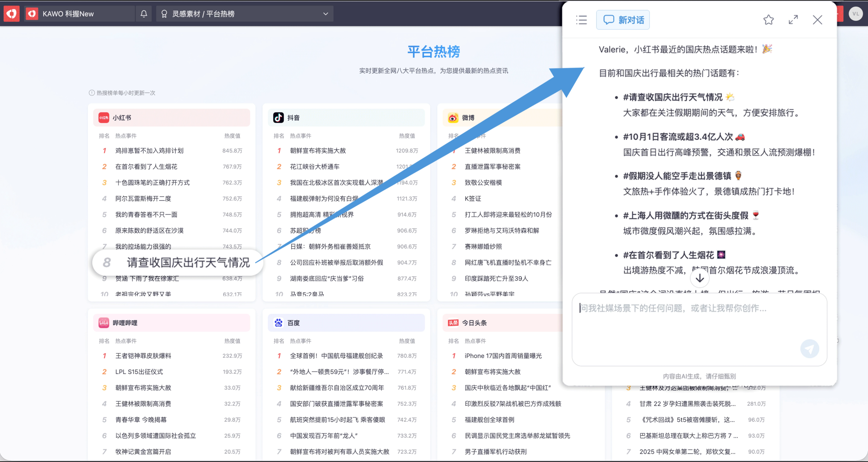Open the 灵感素材 / 平台热榜 dropdown
The width and height of the screenshot is (868, 462).
(x=245, y=14)
